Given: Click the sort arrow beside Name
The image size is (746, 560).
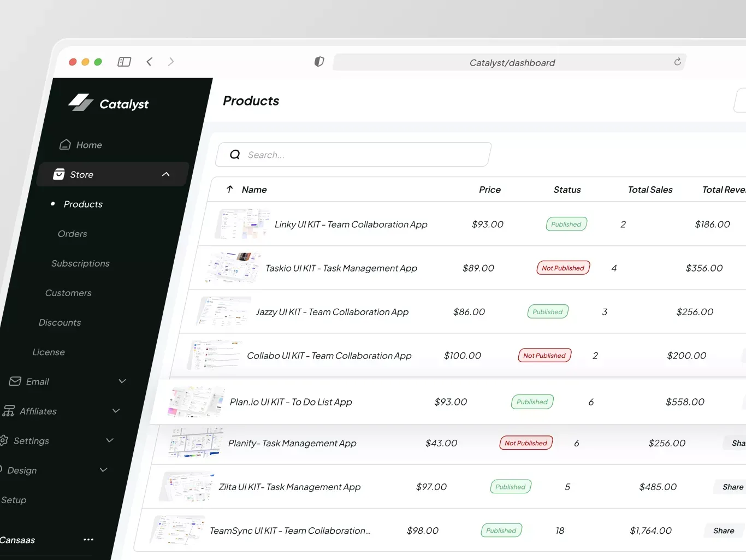Looking at the screenshot, I should pyautogui.click(x=230, y=189).
